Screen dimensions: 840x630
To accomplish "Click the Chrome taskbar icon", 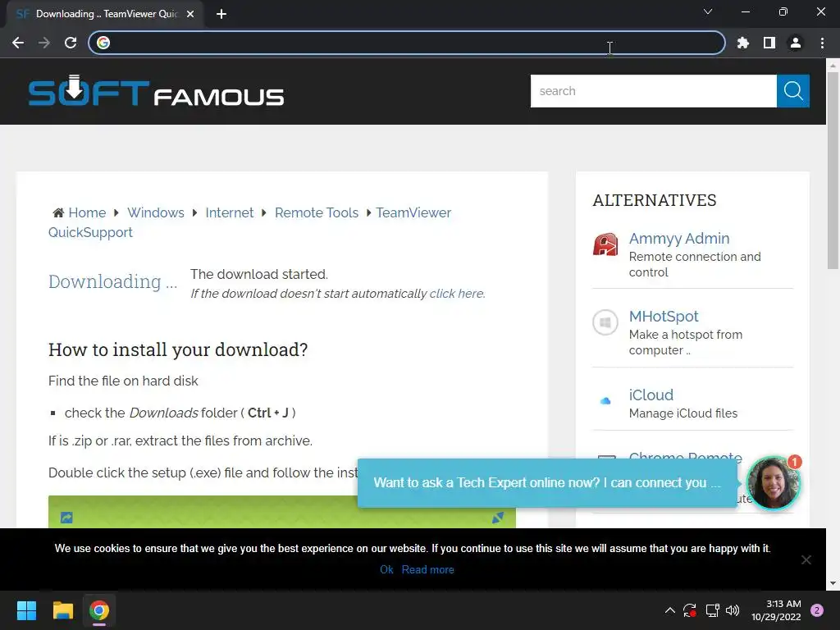I will [99, 610].
